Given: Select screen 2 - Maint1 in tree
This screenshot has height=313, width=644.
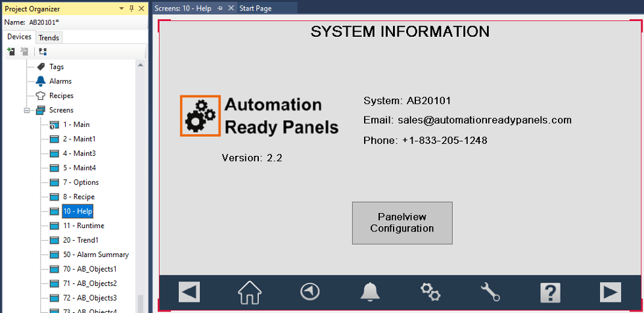Looking at the screenshot, I should [80, 139].
